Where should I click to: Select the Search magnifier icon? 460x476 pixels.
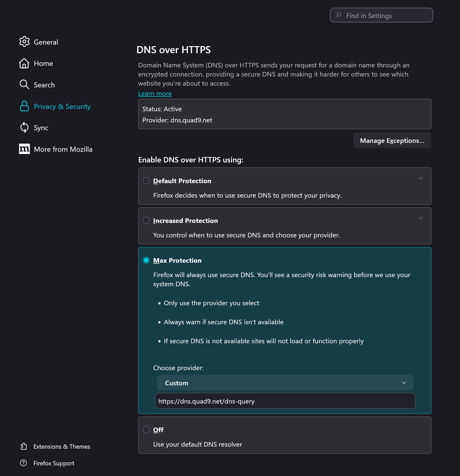[24, 85]
